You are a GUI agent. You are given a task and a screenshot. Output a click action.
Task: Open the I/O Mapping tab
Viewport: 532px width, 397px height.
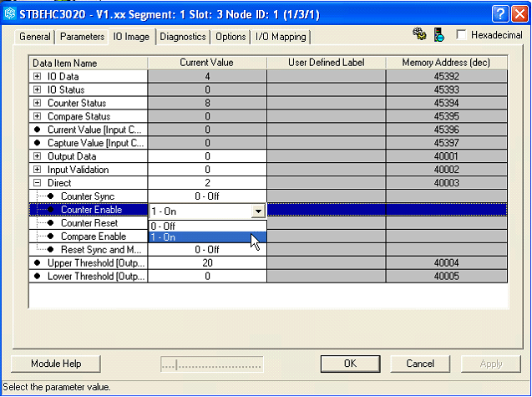tap(281, 37)
